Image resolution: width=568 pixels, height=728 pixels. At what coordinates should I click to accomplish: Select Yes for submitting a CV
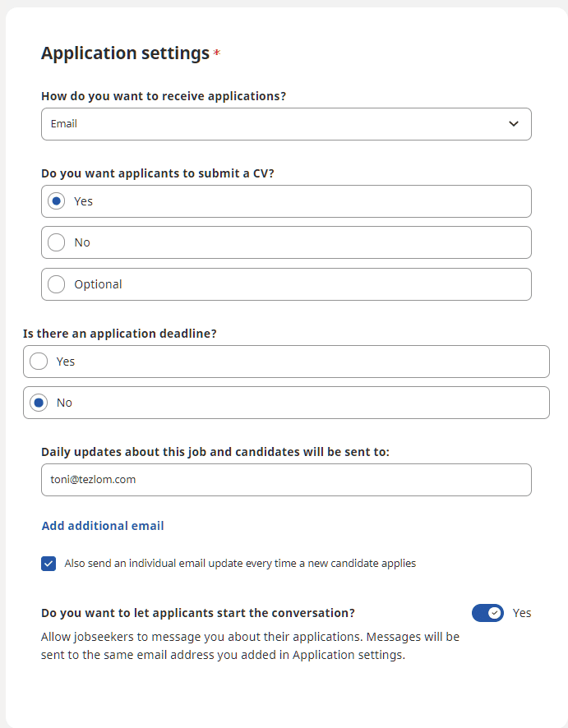pyautogui.click(x=57, y=201)
